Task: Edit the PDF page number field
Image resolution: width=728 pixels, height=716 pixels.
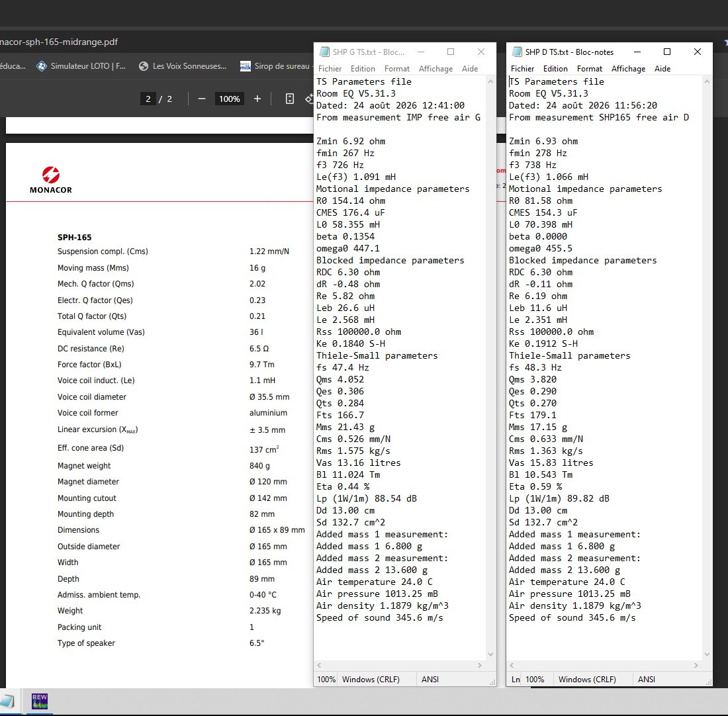Action: [x=148, y=99]
